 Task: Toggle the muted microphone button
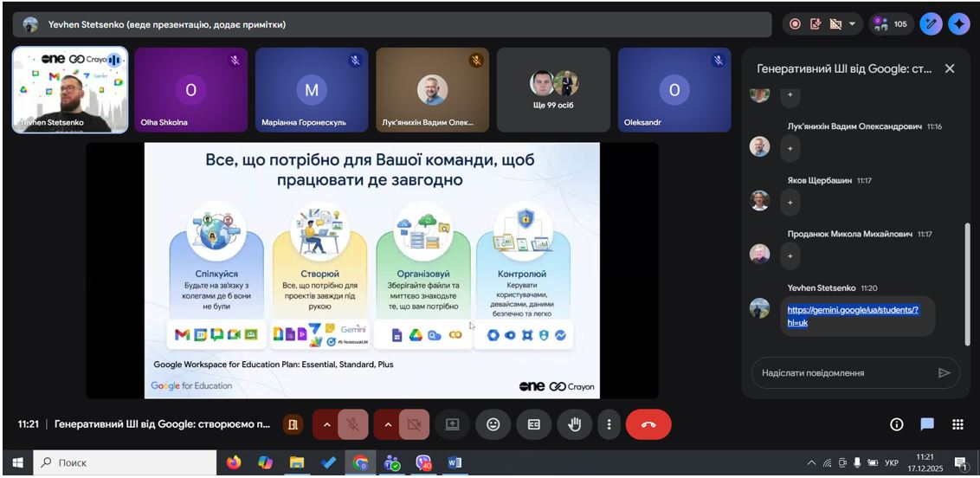[x=353, y=424]
